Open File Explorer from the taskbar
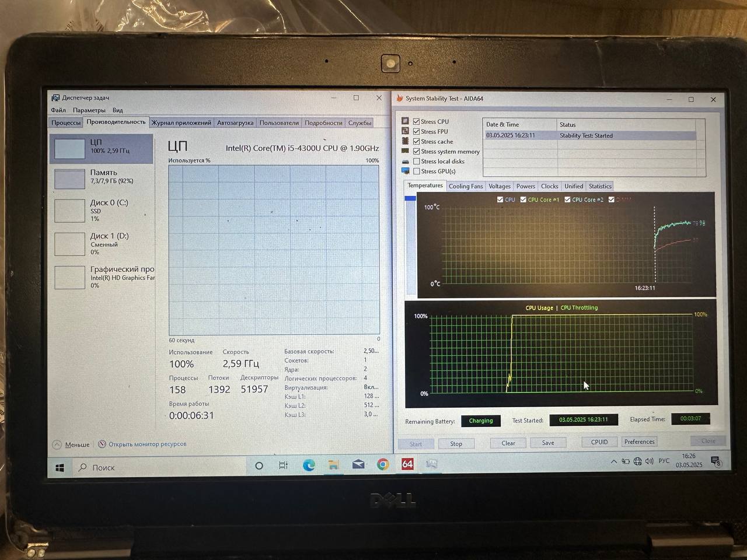The image size is (747, 560). point(333,465)
